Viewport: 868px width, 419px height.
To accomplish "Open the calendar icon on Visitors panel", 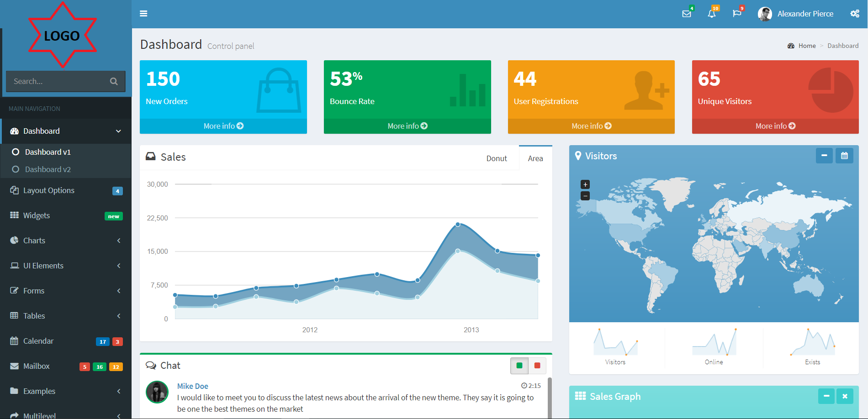I will coord(844,156).
